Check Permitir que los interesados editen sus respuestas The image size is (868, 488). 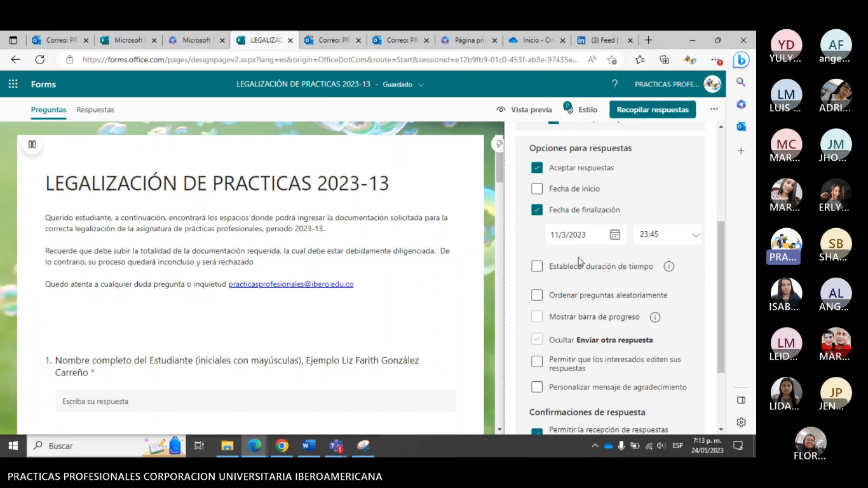[537, 361]
